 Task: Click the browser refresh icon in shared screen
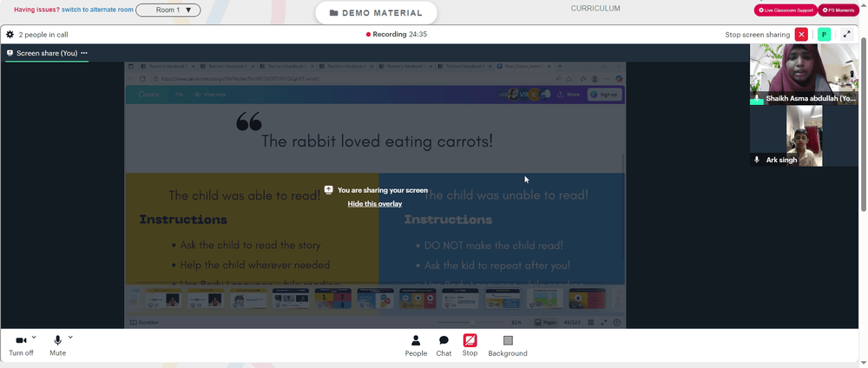(x=142, y=79)
